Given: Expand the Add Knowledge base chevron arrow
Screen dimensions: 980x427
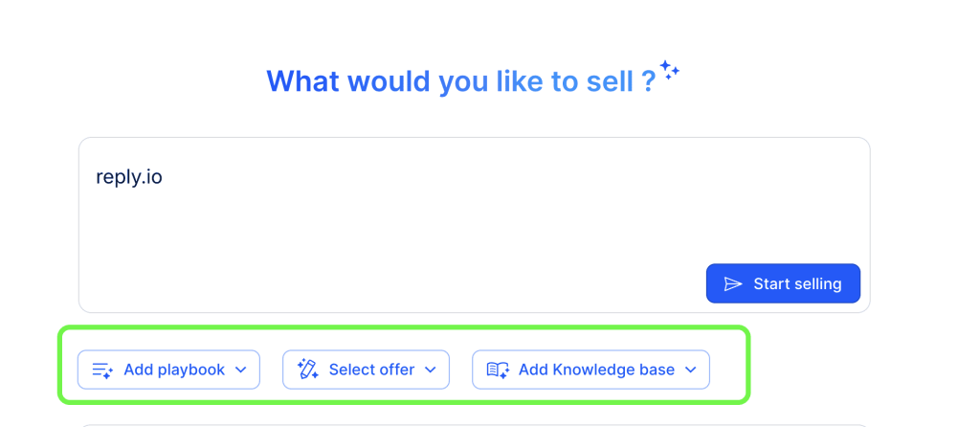Looking at the screenshot, I should 690,370.
